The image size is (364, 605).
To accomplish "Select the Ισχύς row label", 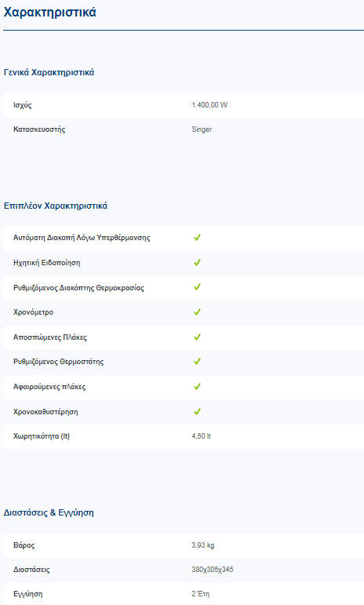I will (23, 105).
